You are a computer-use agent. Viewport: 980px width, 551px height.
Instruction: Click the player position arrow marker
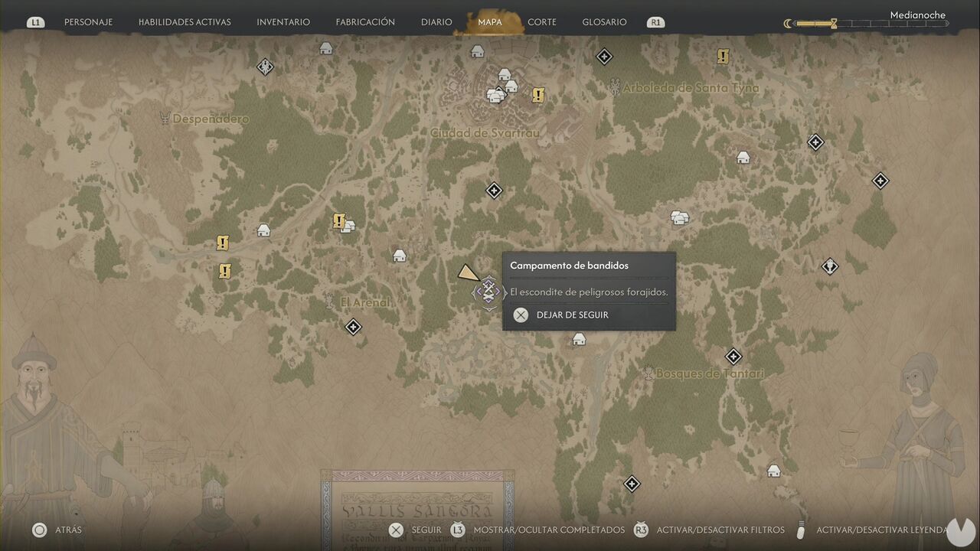pos(467,272)
